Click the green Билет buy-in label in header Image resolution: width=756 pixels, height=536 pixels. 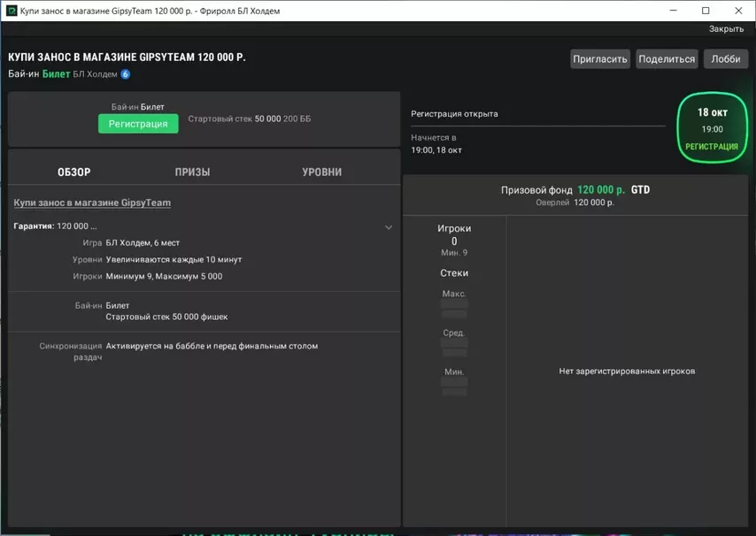tap(56, 74)
